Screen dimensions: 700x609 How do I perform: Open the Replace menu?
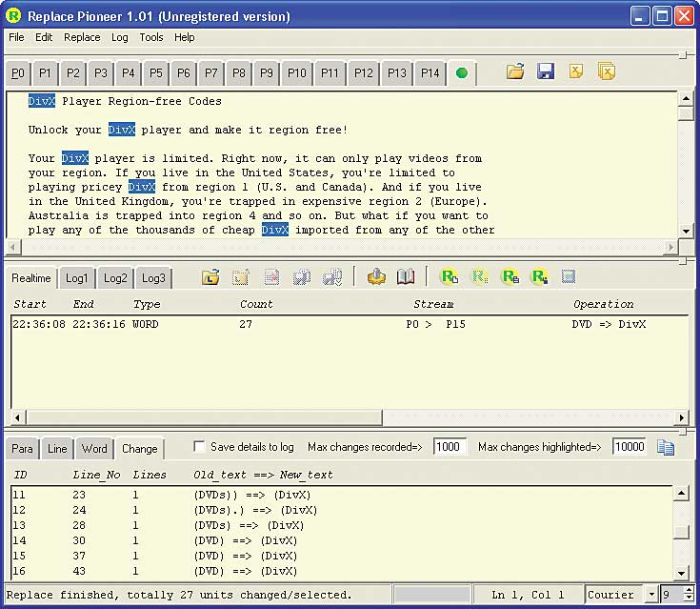[82, 37]
